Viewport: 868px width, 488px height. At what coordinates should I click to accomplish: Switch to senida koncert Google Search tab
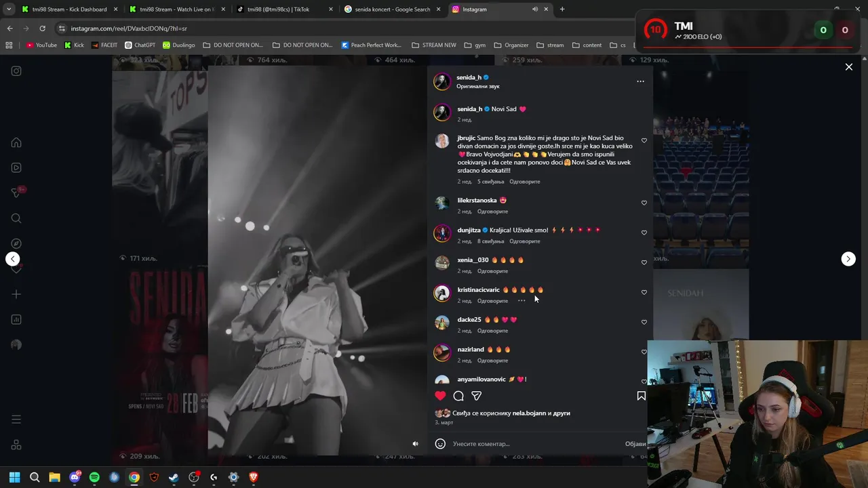coord(391,9)
